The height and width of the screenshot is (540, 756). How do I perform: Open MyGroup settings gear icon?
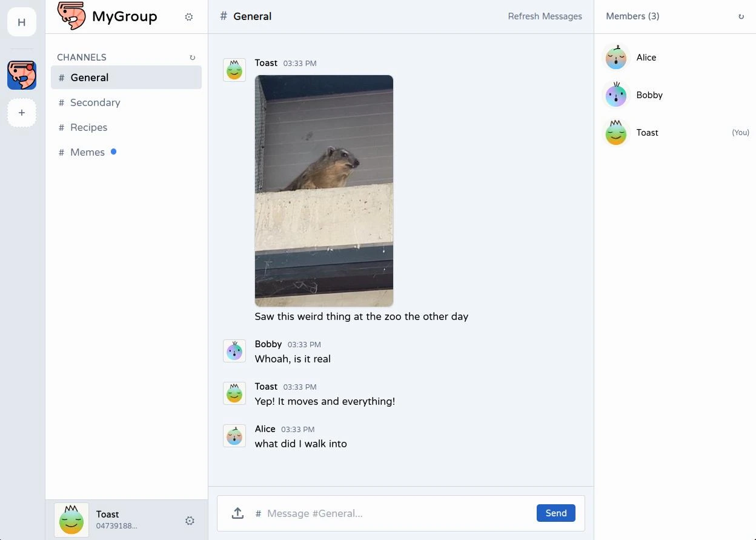click(189, 17)
